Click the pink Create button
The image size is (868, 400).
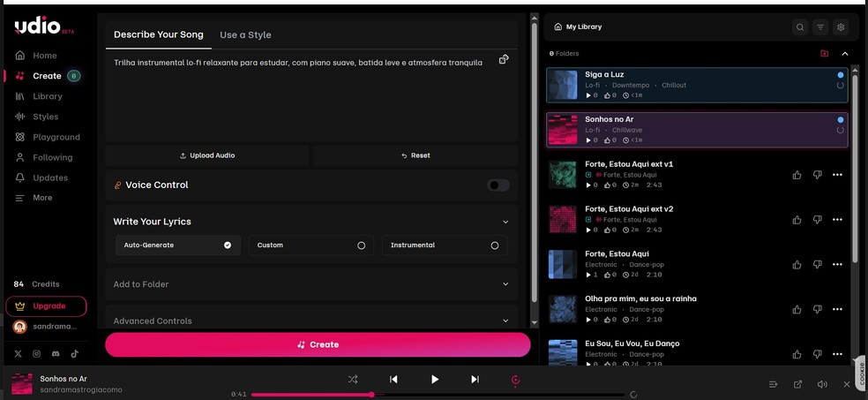(318, 344)
